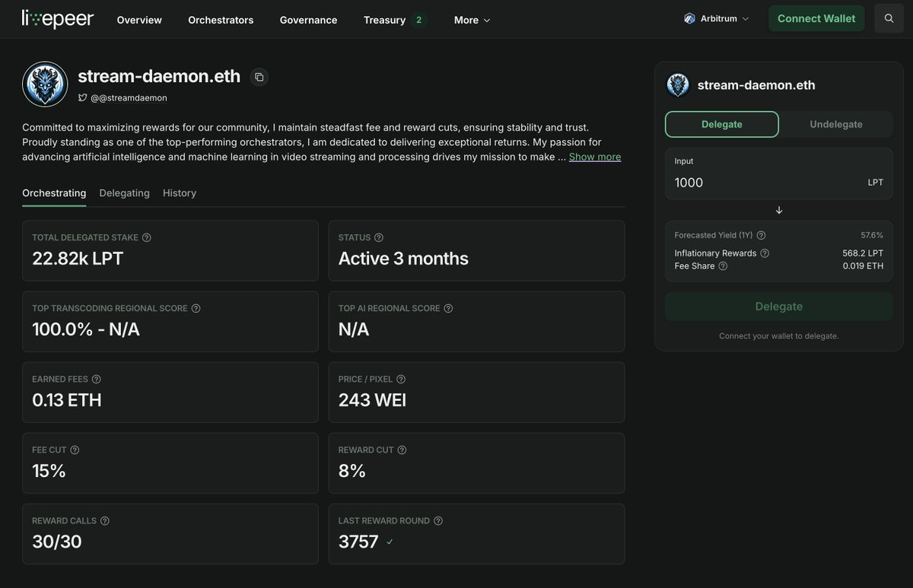Viewport: 913px width, 588px height.
Task: Switch to the Undelegate option
Action: click(836, 124)
